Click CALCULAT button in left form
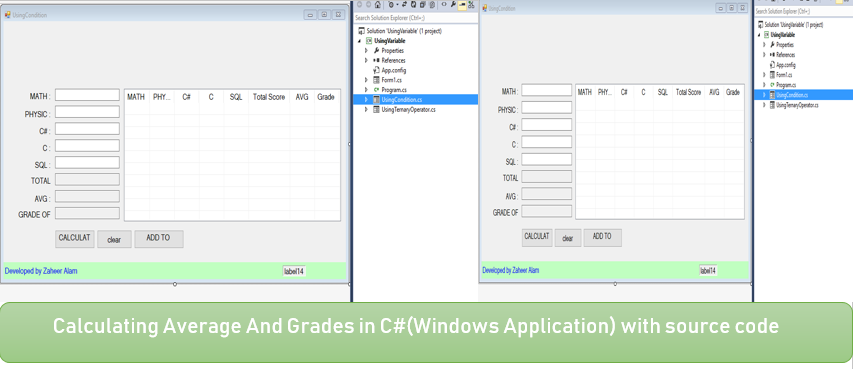 click(75, 239)
